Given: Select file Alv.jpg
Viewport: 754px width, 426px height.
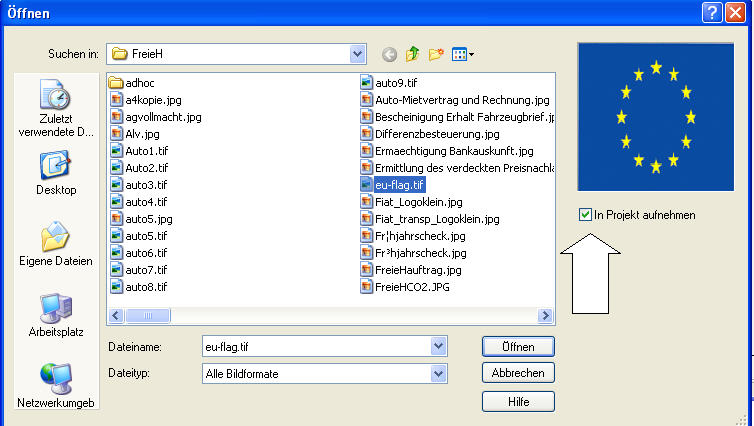Looking at the screenshot, I should pos(135,134).
